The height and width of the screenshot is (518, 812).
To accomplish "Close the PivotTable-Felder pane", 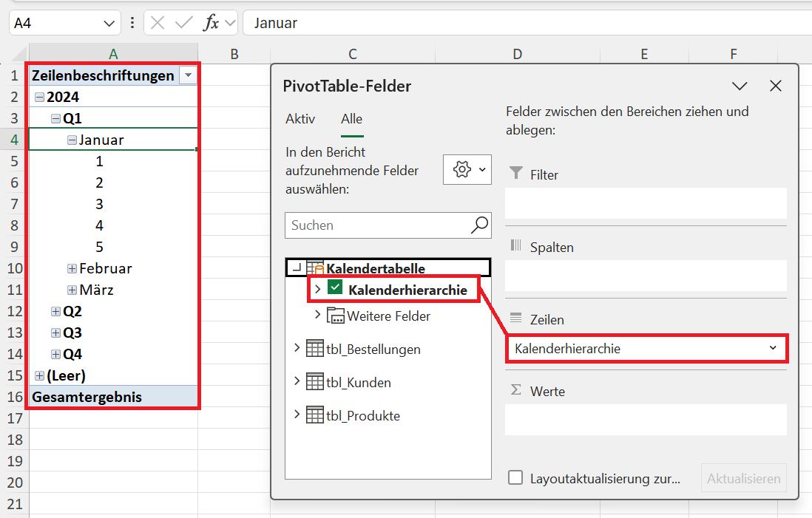I will (775, 86).
